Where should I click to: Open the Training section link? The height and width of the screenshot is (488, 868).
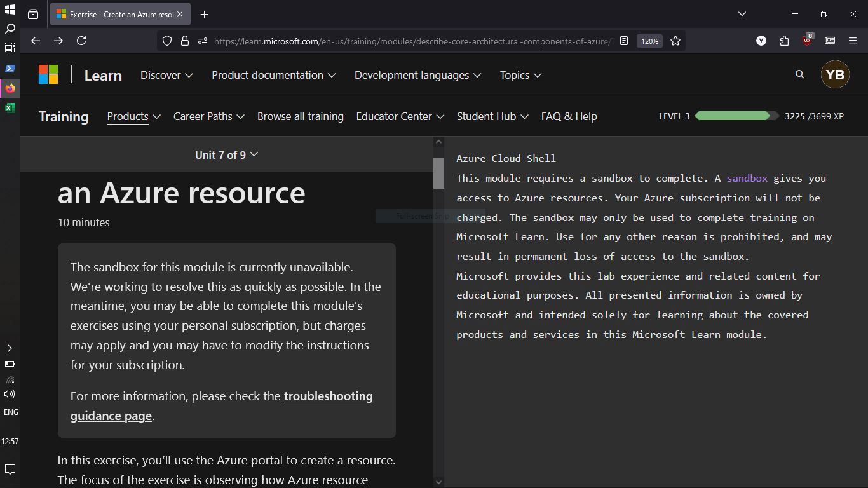(x=64, y=116)
